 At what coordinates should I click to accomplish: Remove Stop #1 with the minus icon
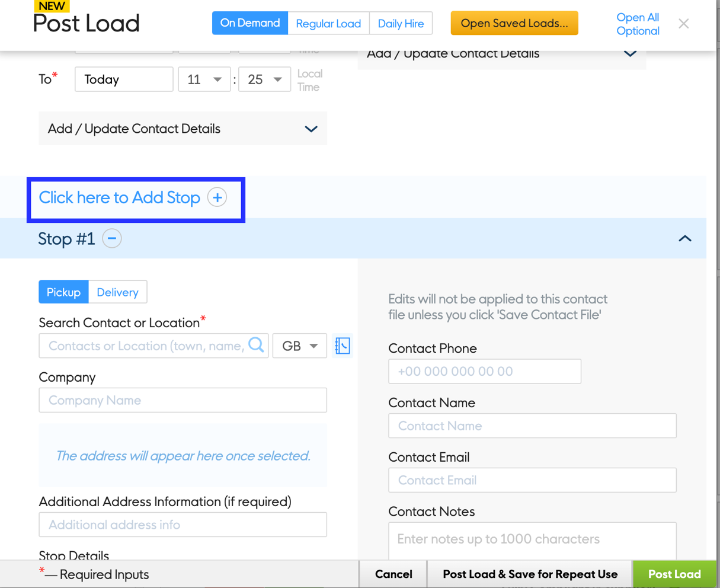click(x=111, y=238)
